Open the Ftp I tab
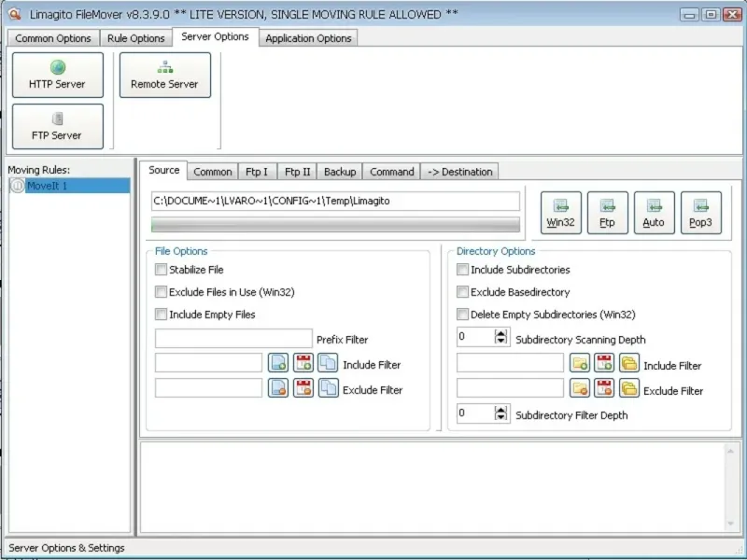Viewport: 747px width, 560px height. tap(257, 172)
